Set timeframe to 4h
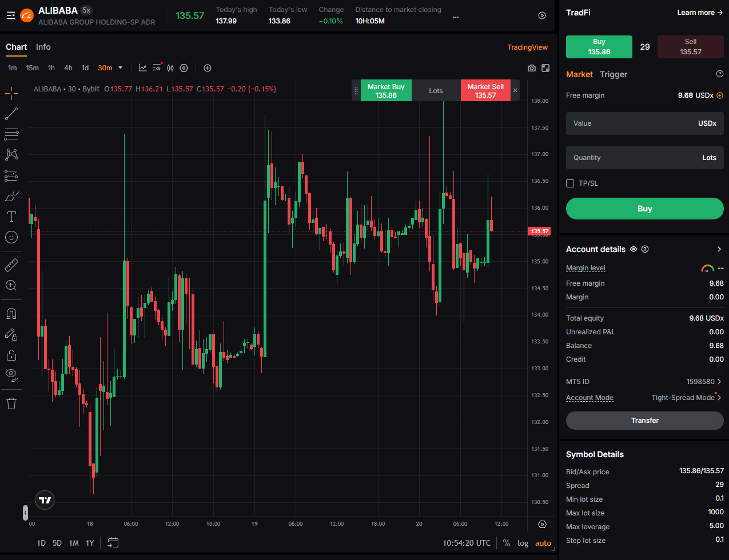 (69, 68)
